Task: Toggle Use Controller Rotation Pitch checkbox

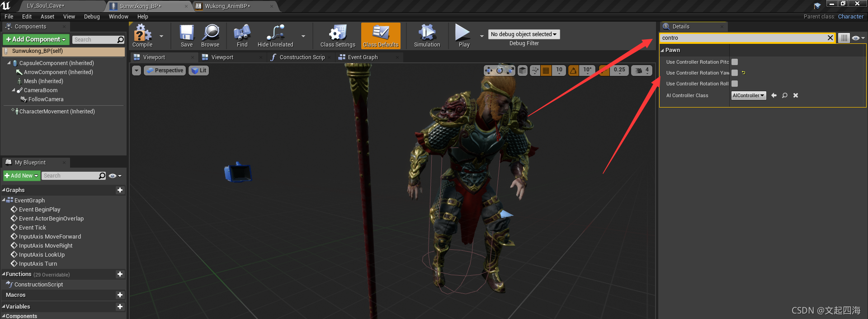Action: tap(735, 62)
